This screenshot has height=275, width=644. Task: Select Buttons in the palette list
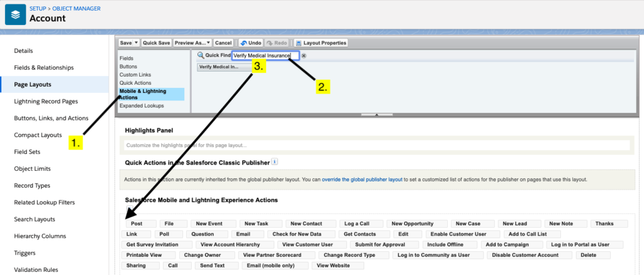(x=128, y=67)
